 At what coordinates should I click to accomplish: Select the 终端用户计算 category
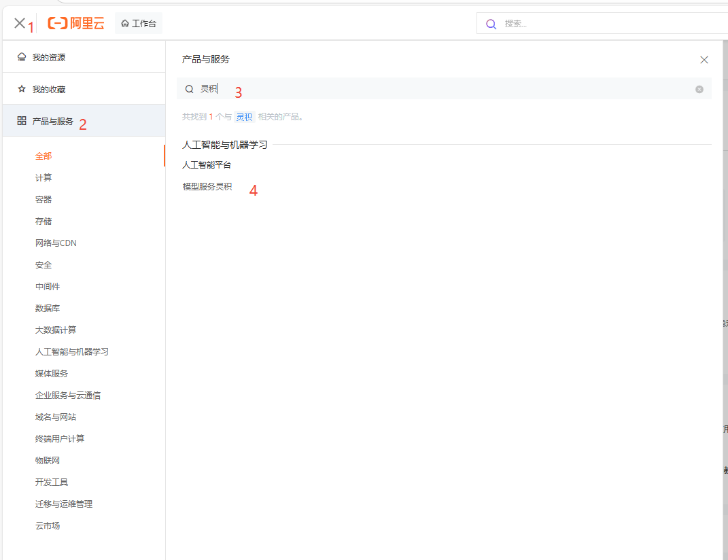click(60, 439)
